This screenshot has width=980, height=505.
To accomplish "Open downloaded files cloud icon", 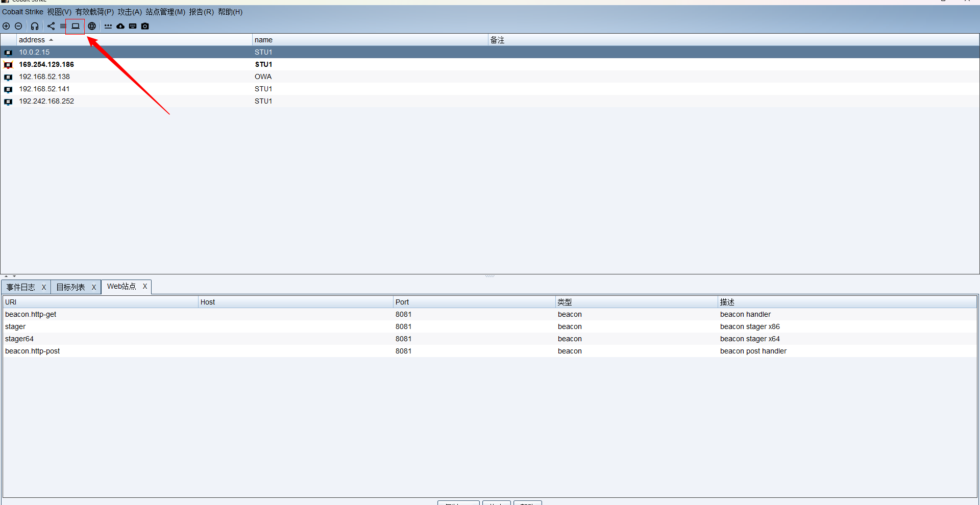I will pyautogui.click(x=120, y=26).
